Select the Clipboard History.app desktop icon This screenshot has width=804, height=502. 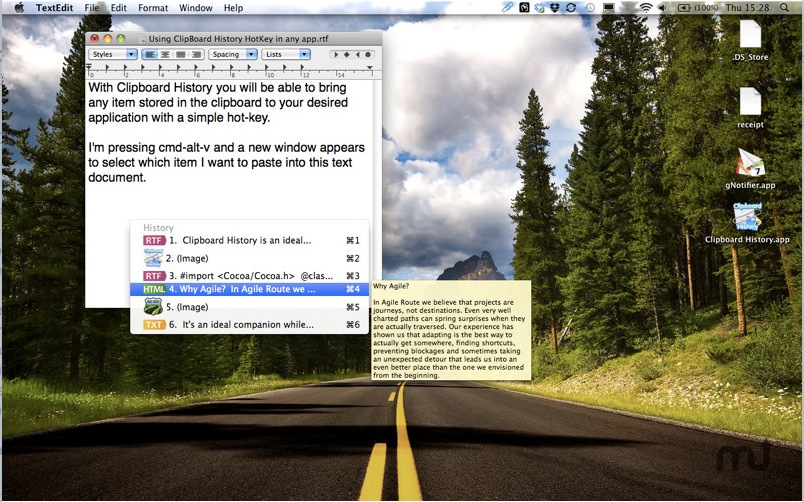[747, 217]
